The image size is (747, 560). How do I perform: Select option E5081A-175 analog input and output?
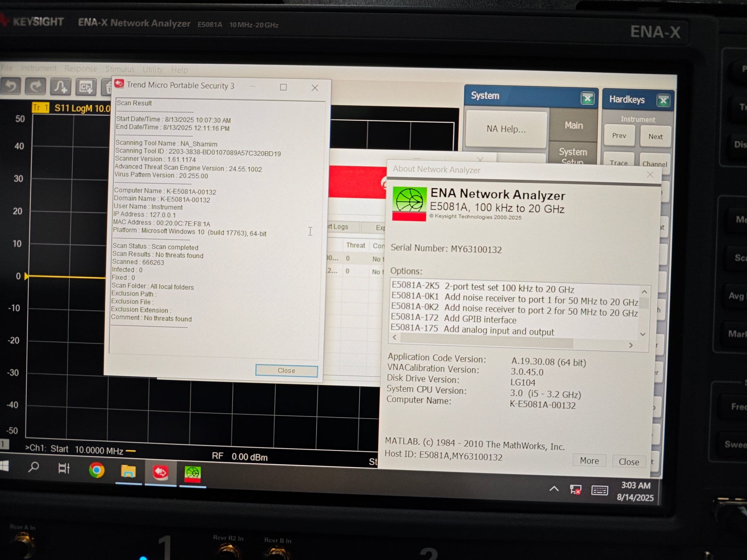pos(472,329)
